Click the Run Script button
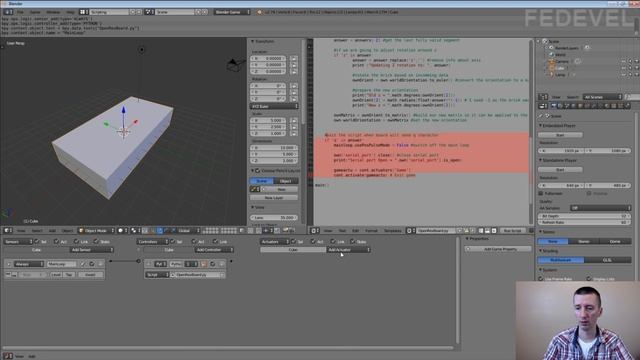640x360 pixels. click(x=513, y=231)
